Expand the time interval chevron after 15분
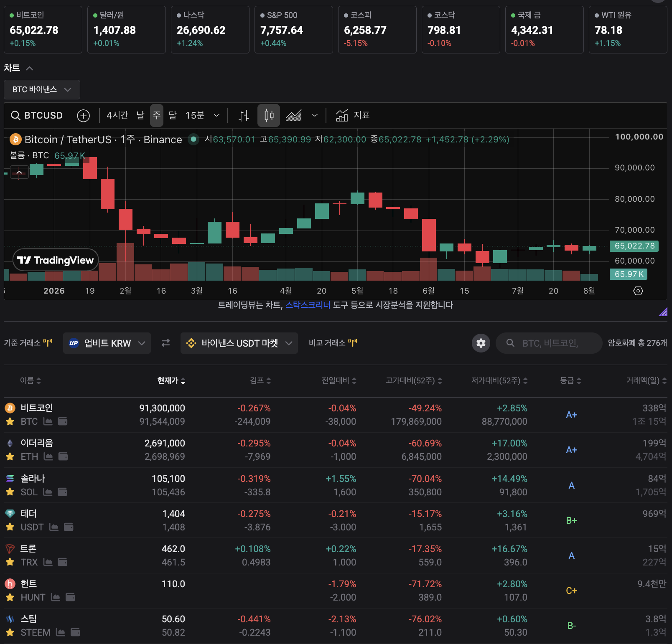The height and width of the screenshot is (644, 672). point(216,115)
